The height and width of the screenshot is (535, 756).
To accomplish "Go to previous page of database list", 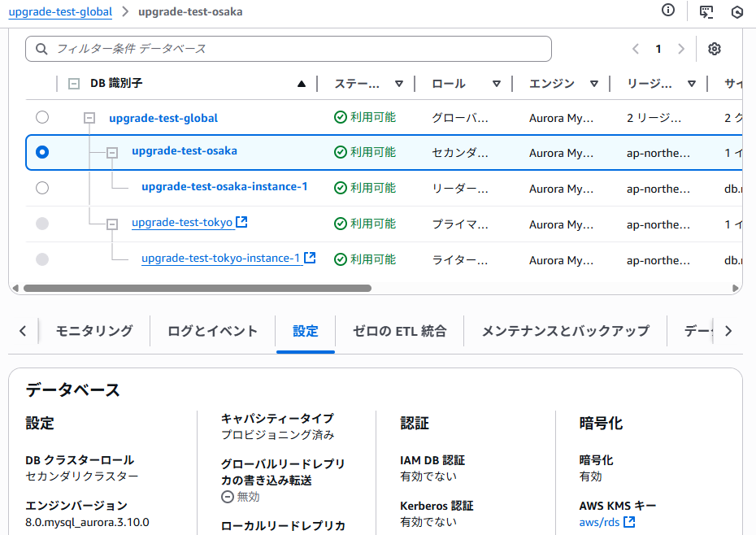I will pyautogui.click(x=636, y=49).
